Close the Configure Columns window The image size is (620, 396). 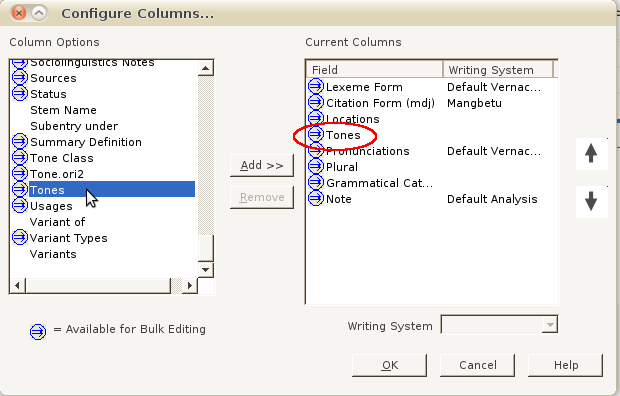click(19, 13)
